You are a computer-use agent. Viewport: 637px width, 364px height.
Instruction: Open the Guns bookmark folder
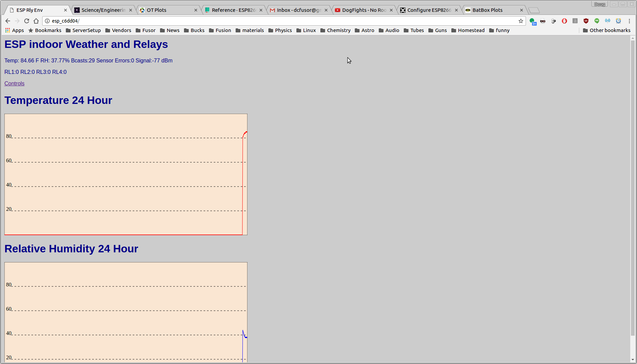point(437,30)
